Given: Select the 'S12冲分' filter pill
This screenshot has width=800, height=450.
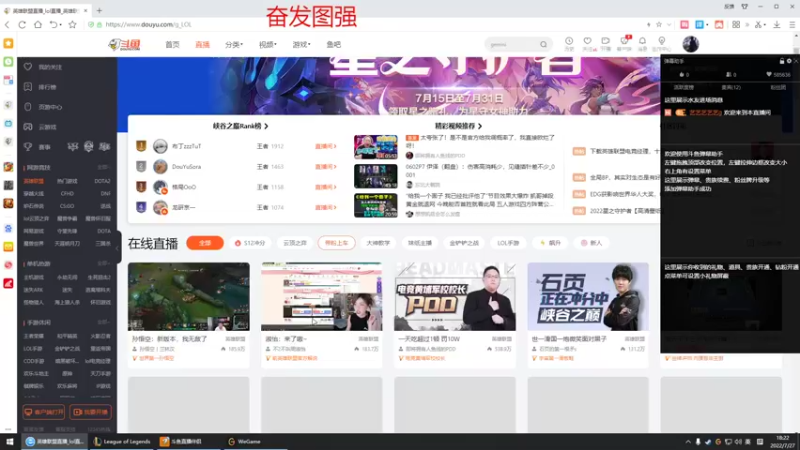Looking at the screenshot, I should click(250, 243).
